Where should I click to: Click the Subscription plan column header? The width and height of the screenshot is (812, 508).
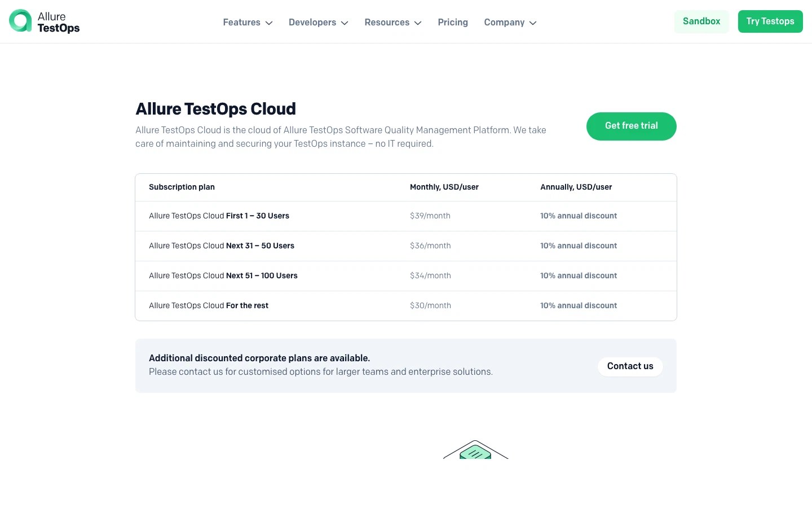tap(182, 187)
